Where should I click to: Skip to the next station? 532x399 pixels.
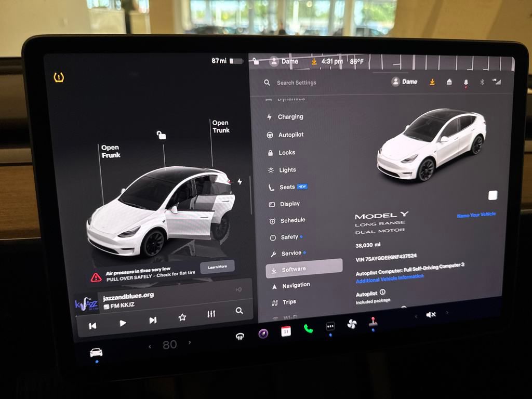point(153,320)
